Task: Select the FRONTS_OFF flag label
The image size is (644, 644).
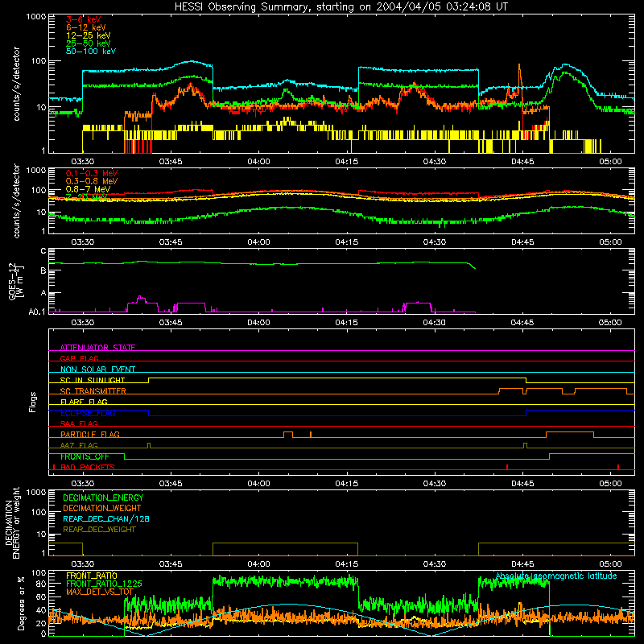Action: (85, 456)
